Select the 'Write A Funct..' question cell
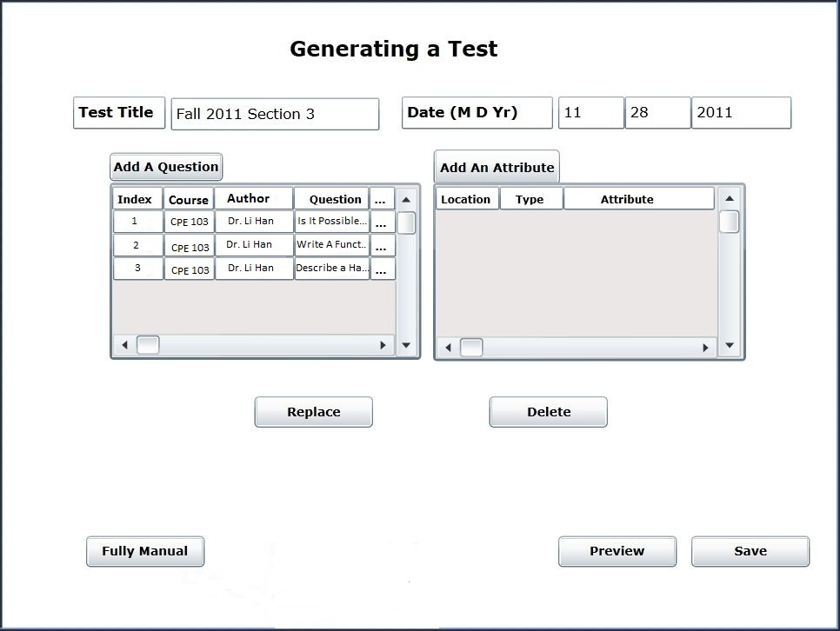840x631 pixels. (331, 245)
